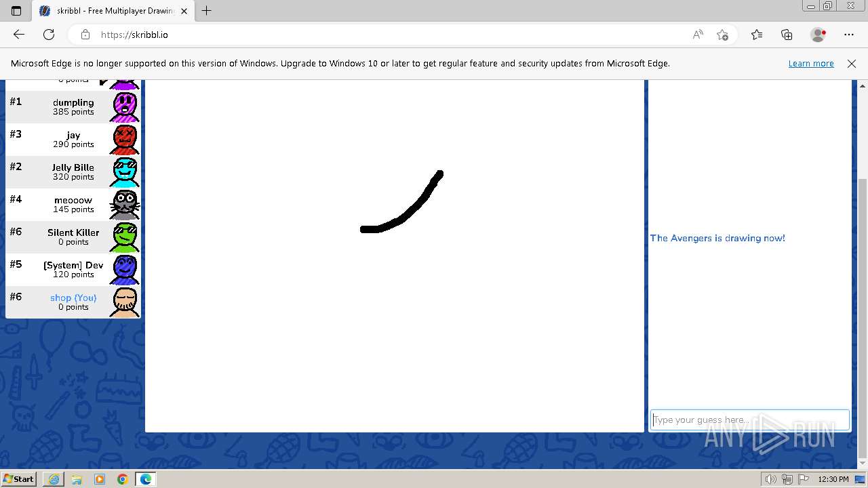The width and height of the screenshot is (868, 488).
Task: Open Edge Settings and more menu
Action: (x=849, y=35)
